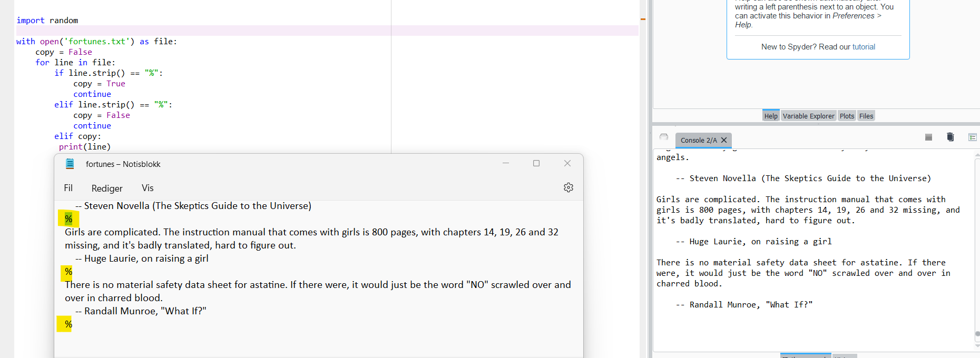980x358 pixels.
Task: Click 'Randall Munroe' output line in console
Action: pos(744,305)
